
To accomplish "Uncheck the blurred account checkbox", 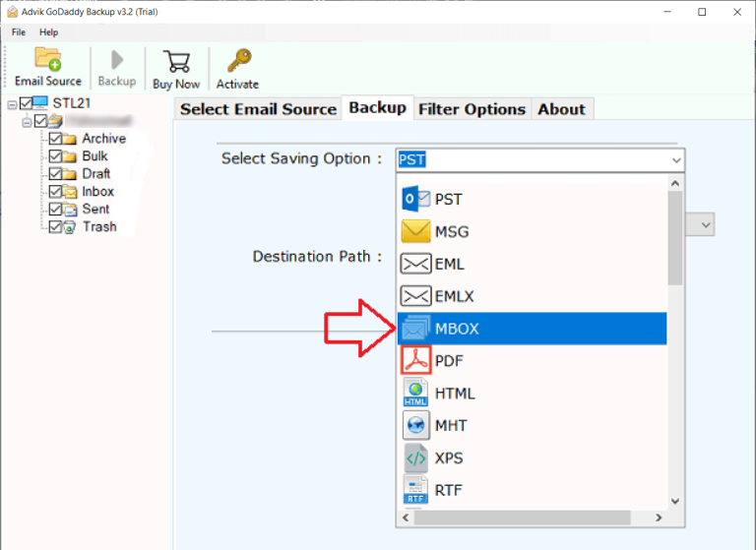I will point(40,120).
